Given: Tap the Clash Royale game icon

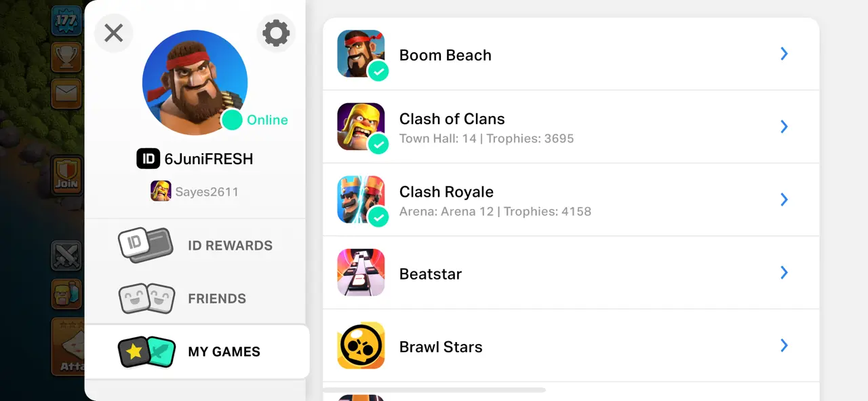Looking at the screenshot, I should click(x=361, y=199).
